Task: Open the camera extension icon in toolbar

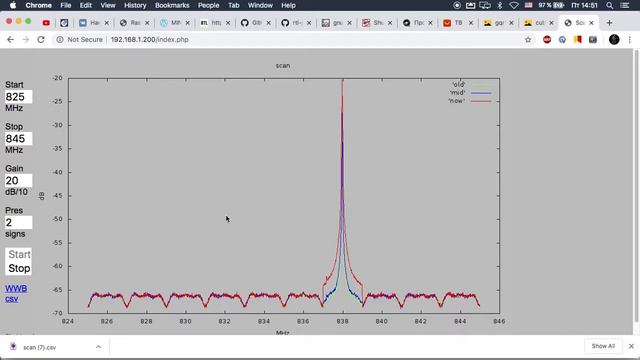Action: click(x=593, y=40)
